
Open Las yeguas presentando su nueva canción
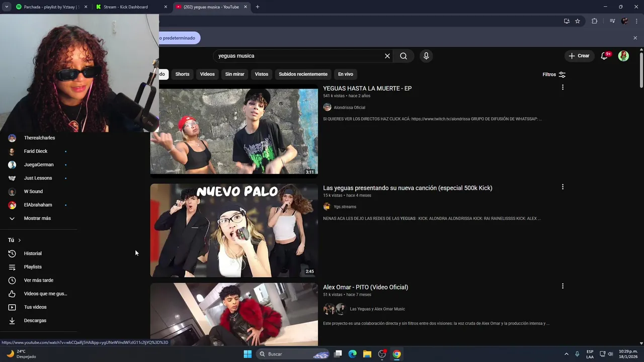[408, 188]
